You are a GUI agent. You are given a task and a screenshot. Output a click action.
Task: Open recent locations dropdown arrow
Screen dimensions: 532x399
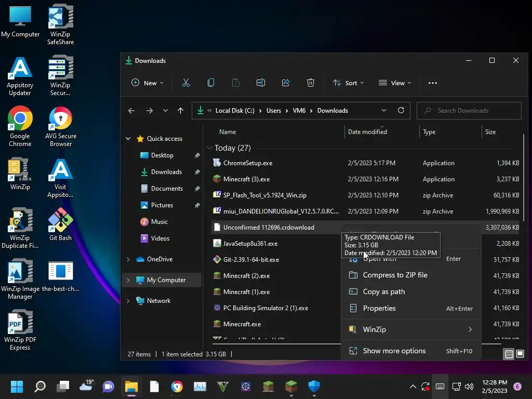click(x=165, y=111)
